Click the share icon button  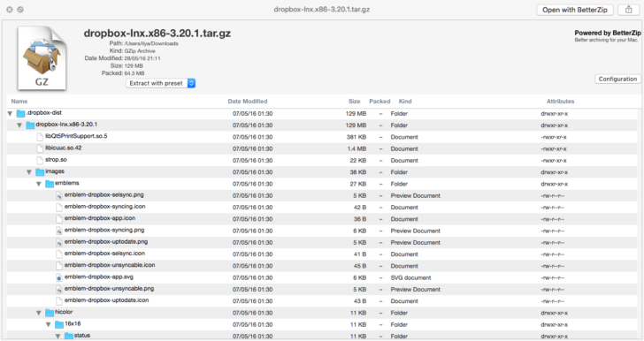click(628, 10)
